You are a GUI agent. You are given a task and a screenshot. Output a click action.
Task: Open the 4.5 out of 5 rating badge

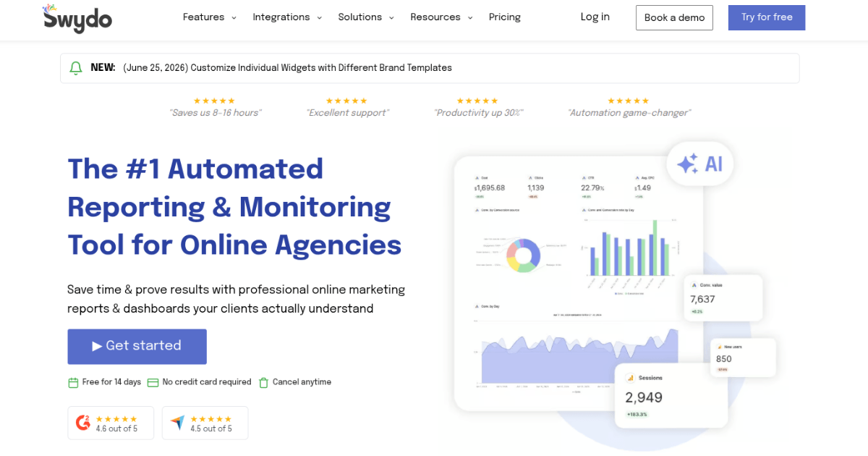coord(205,423)
